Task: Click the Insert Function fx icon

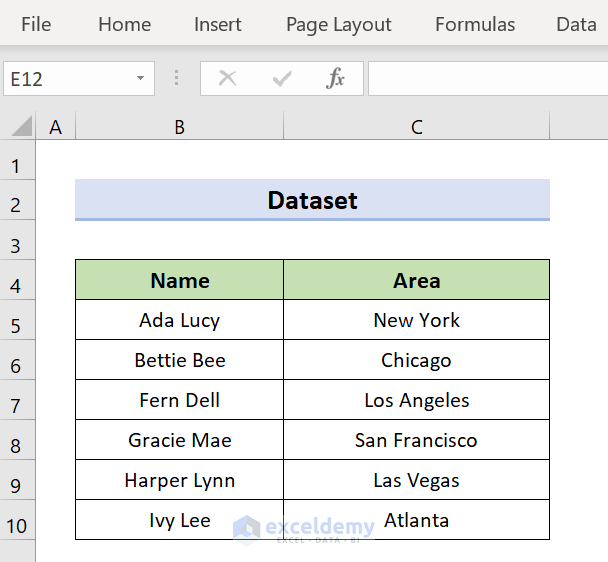Action: pyautogui.click(x=336, y=79)
